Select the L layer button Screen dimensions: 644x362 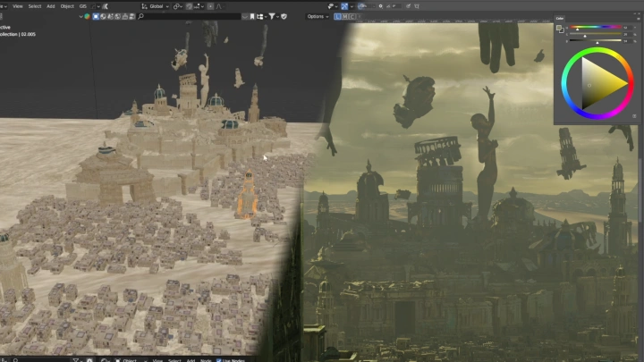[337, 16]
